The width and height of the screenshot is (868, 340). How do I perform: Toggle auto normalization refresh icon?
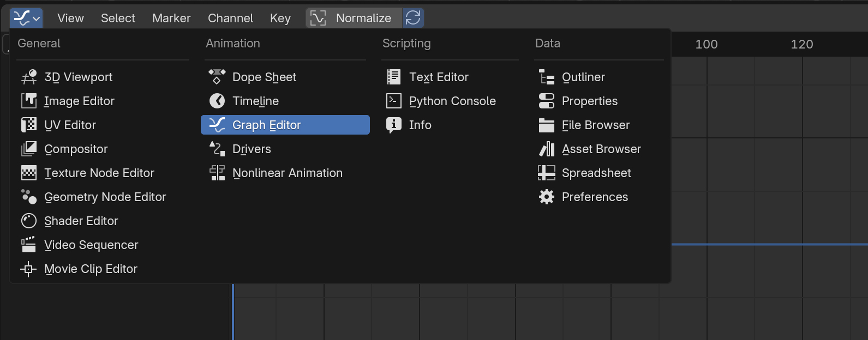pos(413,18)
